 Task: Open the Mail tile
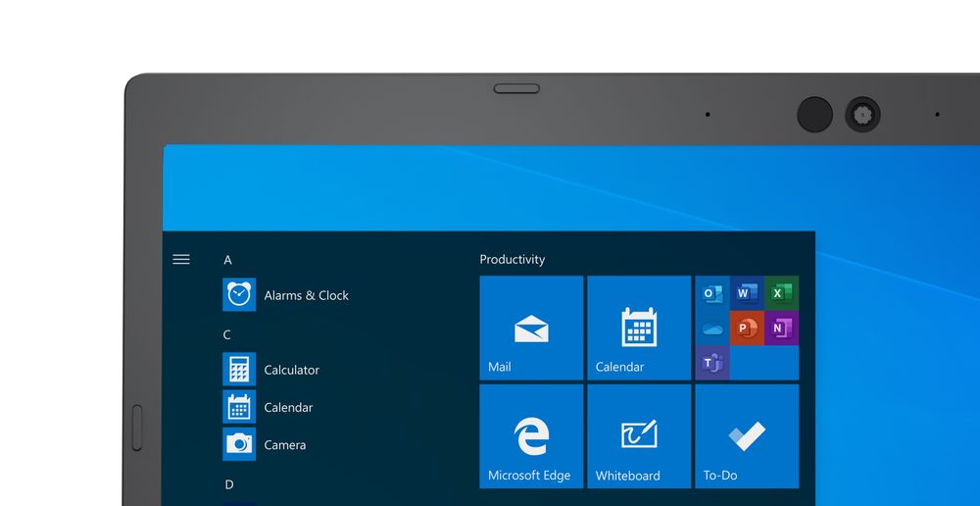point(531,328)
